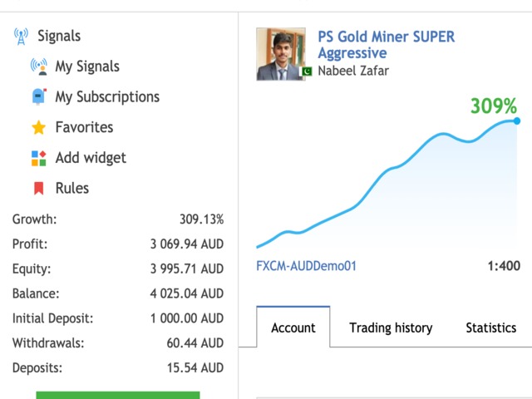
Task: Click the Add widget colored squares icon
Action: (x=38, y=158)
